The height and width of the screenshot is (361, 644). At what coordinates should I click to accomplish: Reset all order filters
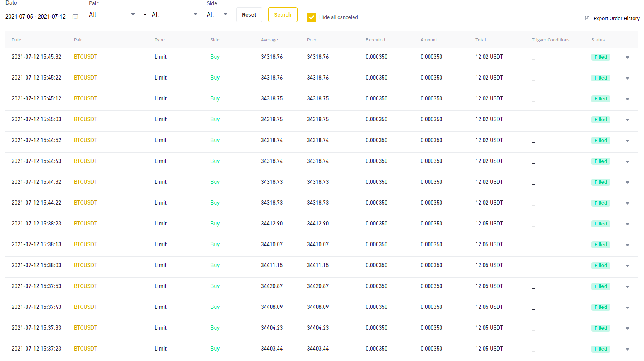249,15
